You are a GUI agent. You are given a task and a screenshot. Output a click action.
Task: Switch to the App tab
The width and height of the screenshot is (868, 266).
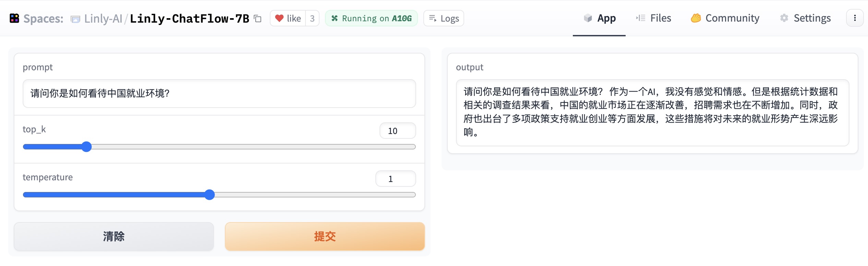click(x=599, y=18)
